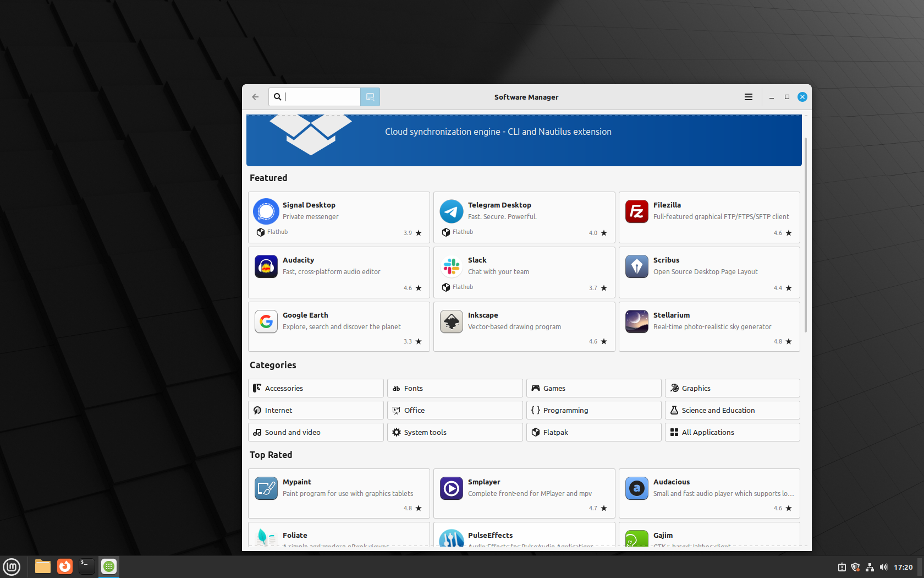Image resolution: width=924 pixels, height=578 pixels.
Task: Select the Foliate app entry
Action: tap(339, 535)
